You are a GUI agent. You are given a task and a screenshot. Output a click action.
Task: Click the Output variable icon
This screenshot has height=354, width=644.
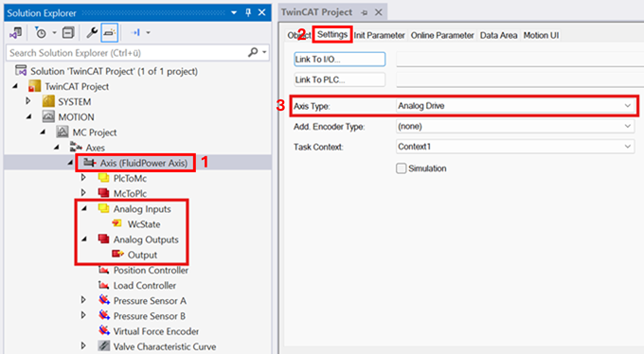pyautogui.click(x=117, y=255)
